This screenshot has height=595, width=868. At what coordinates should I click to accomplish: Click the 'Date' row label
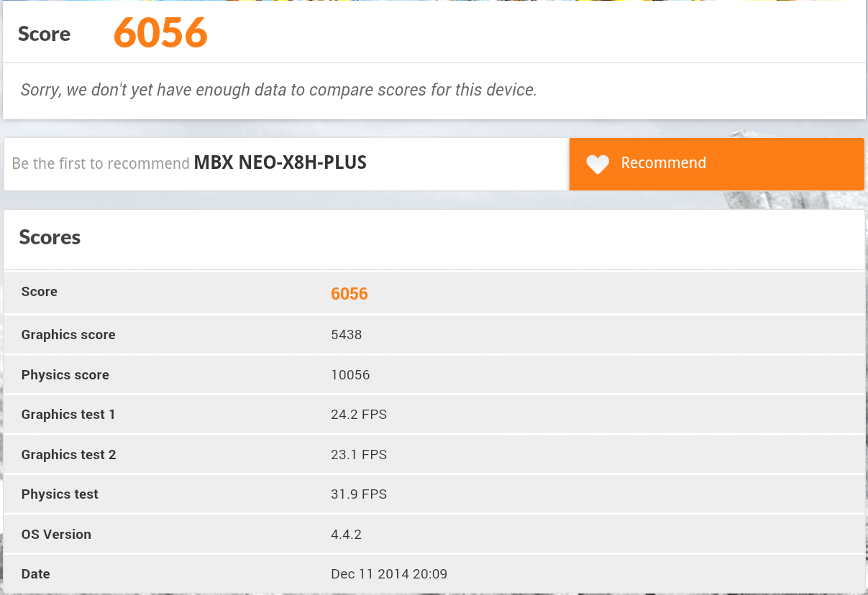click(35, 573)
